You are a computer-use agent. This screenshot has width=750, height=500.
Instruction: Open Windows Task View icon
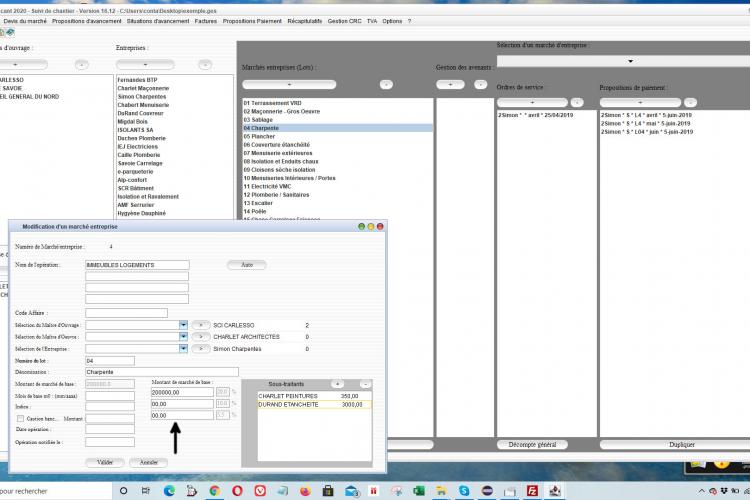[x=146, y=490]
